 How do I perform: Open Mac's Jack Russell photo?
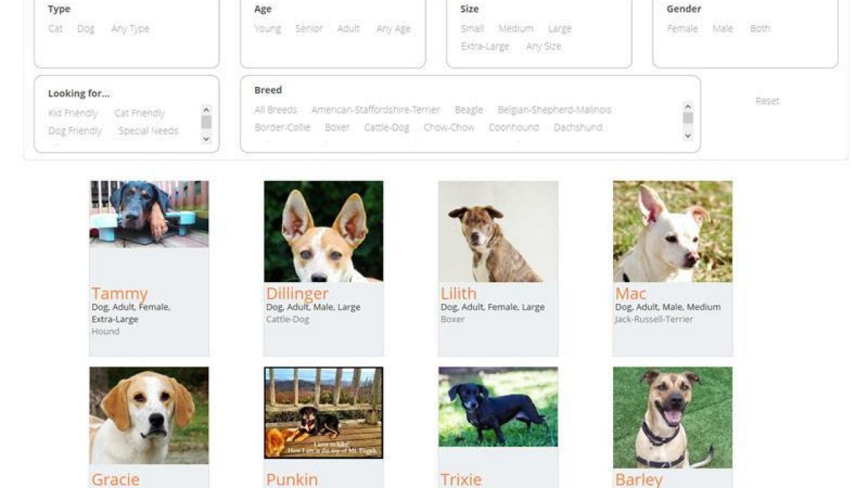point(673,231)
